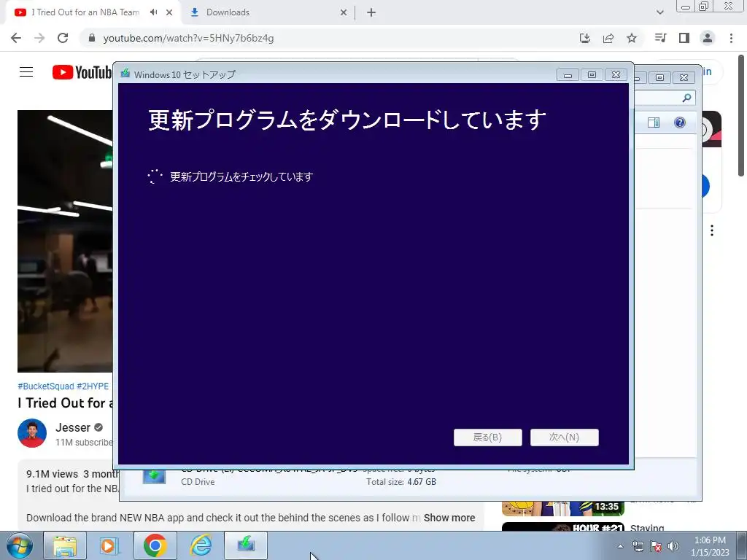Reload the YouTube page
The height and width of the screenshot is (560, 747).
tap(63, 38)
